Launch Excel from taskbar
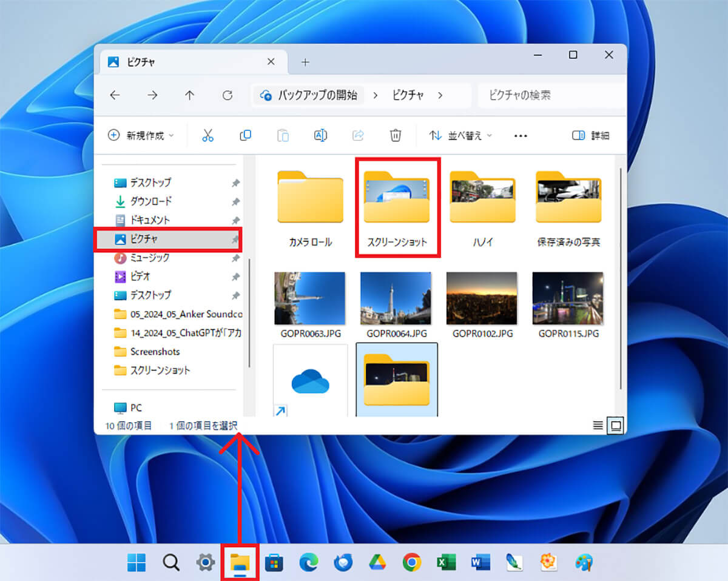Screen dimensions: 728x581 [x=447, y=563]
